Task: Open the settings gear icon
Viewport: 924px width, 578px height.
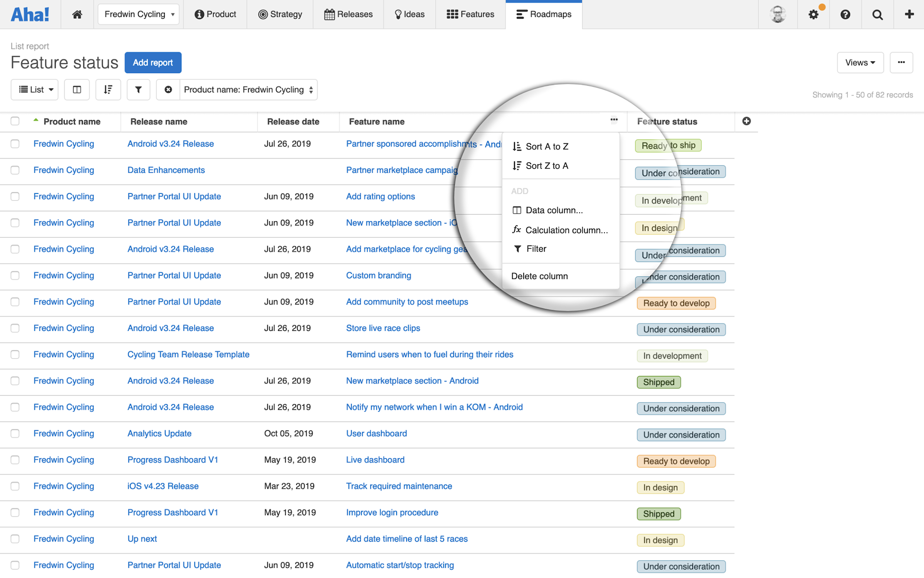Action: 813,15
